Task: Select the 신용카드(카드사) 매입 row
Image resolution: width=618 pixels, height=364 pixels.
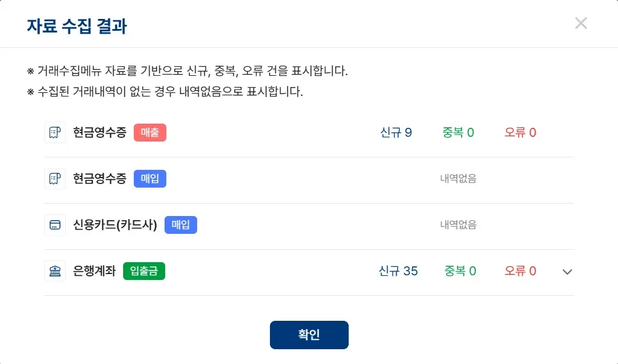Action: 296,224
